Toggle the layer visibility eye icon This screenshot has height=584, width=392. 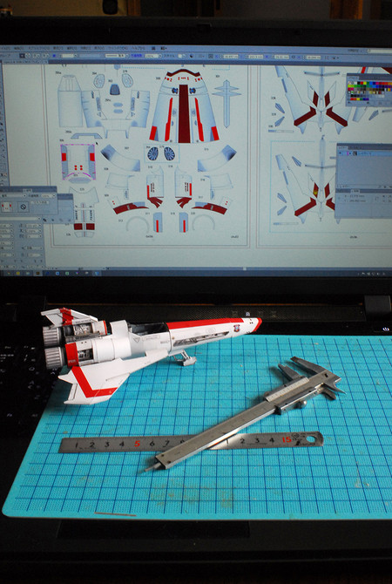(341, 153)
